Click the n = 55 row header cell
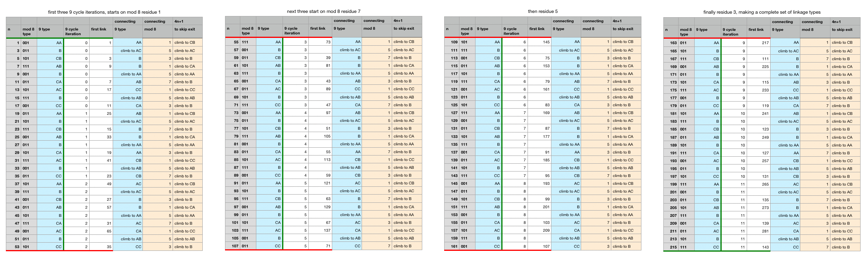Image resolution: width=868 pixels, height=261 pixels. pos(232,42)
